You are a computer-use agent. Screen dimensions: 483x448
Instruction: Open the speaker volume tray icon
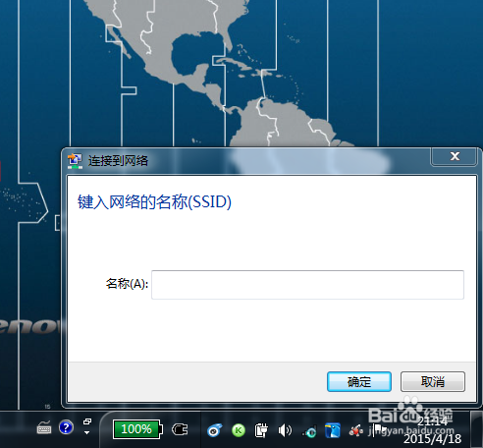click(x=285, y=430)
